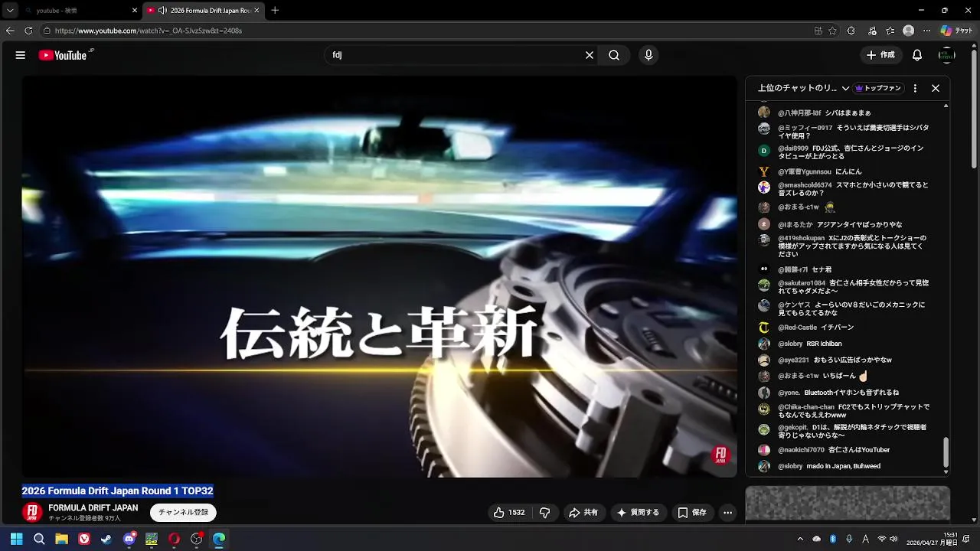Open FORMULA DRIFT JAPAN channel name link

tap(93, 508)
